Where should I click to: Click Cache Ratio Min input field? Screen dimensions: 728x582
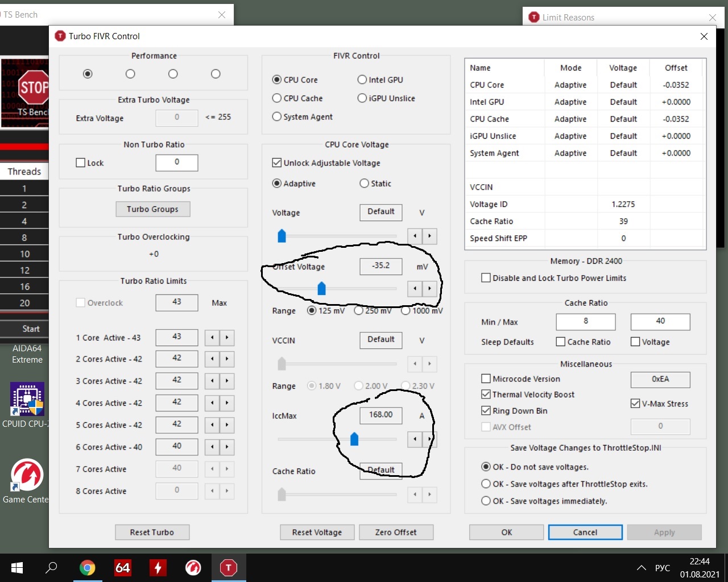coord(586,322)
